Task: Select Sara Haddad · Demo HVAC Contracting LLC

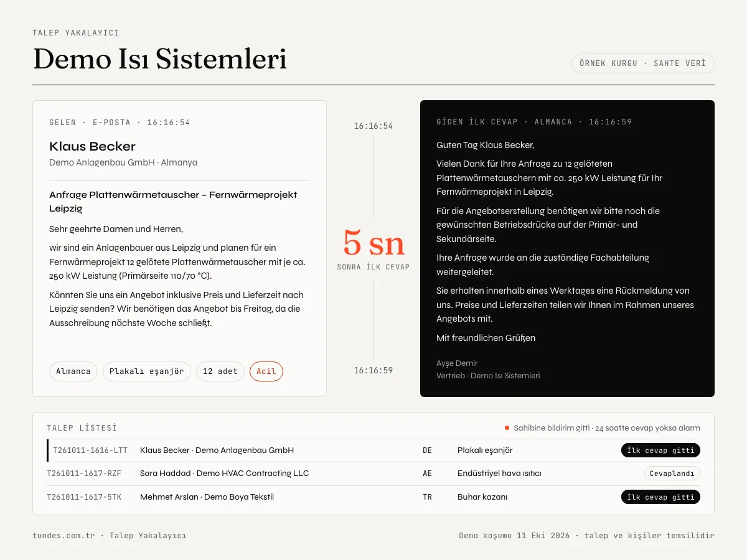Action: [224, 474]
